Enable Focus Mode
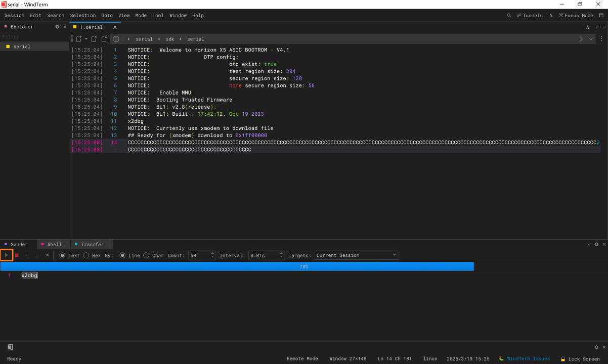 [576, 16]
